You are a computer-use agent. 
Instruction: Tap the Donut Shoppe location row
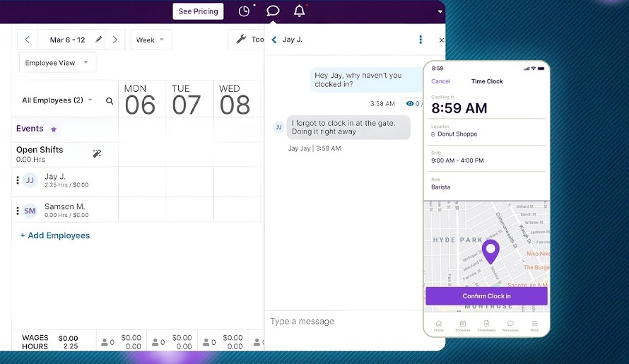[486, 131]
